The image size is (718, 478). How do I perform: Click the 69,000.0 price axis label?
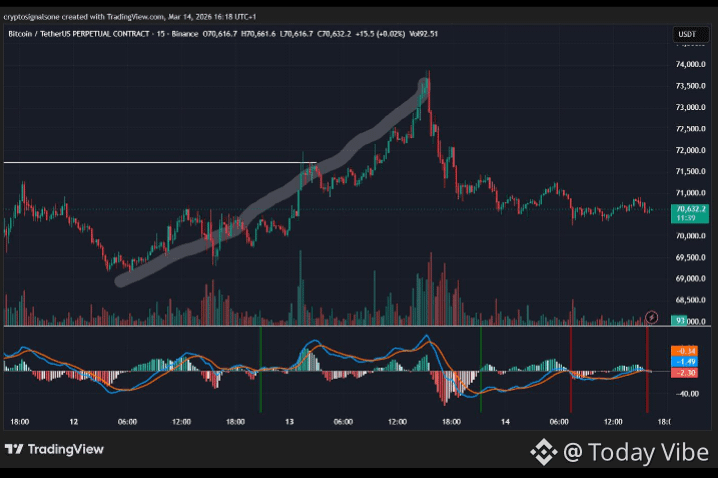coord(691,278)
